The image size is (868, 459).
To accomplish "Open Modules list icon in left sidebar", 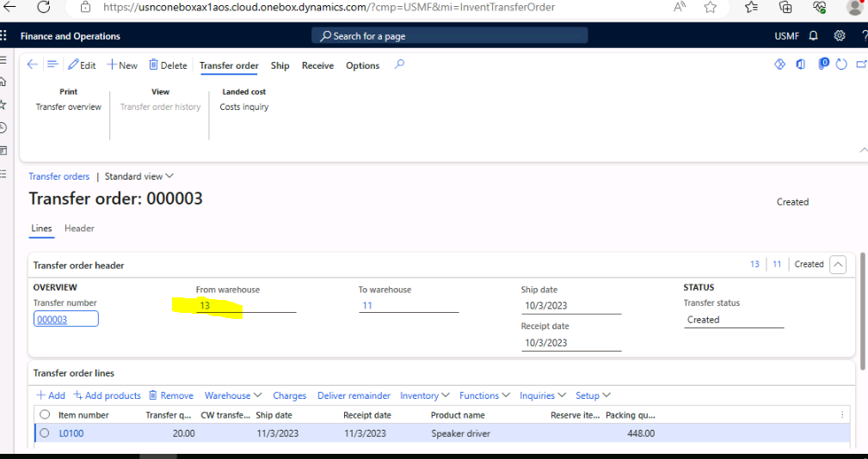I will click(x=3, y=174).
